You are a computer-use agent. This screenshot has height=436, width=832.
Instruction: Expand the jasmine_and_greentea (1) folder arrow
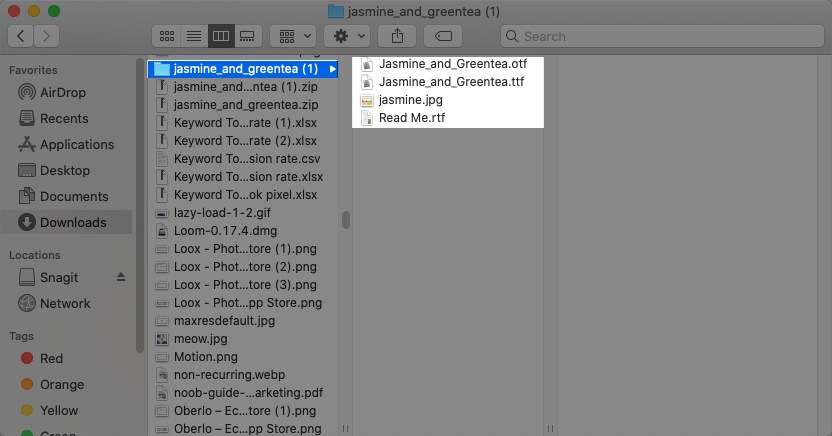click(x=332, y=69)
